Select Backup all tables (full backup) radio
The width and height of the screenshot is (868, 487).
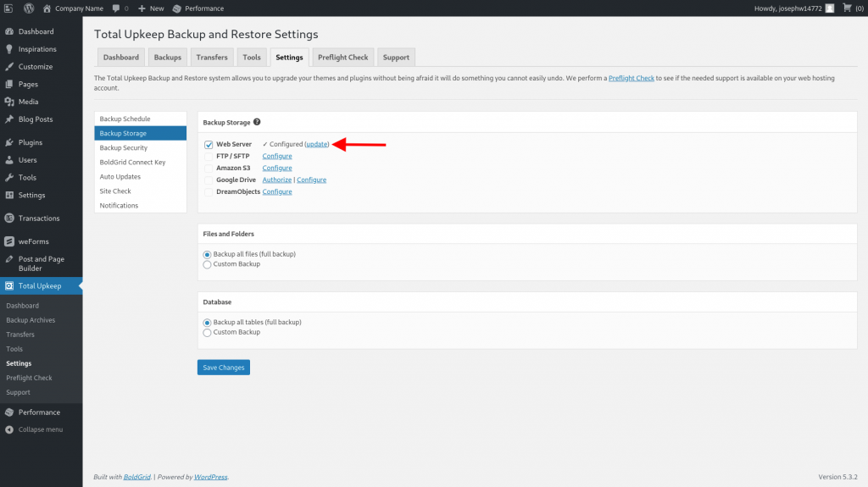click(207, 323)
